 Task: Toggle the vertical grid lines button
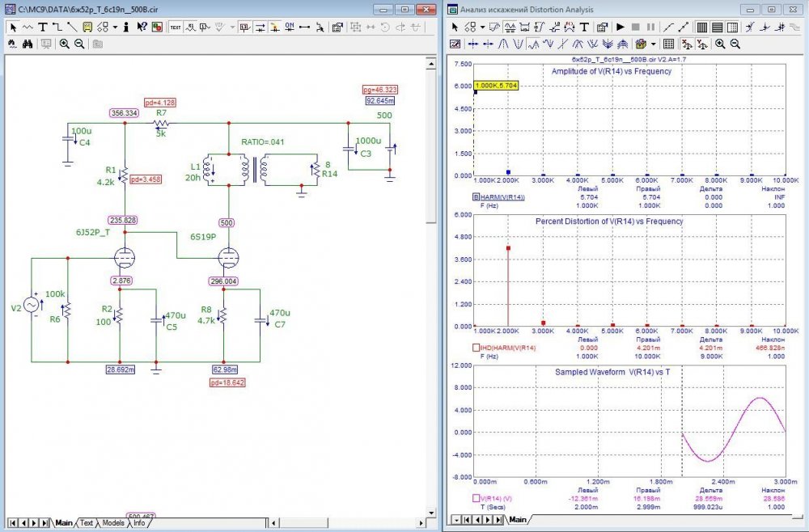(701, 27)
